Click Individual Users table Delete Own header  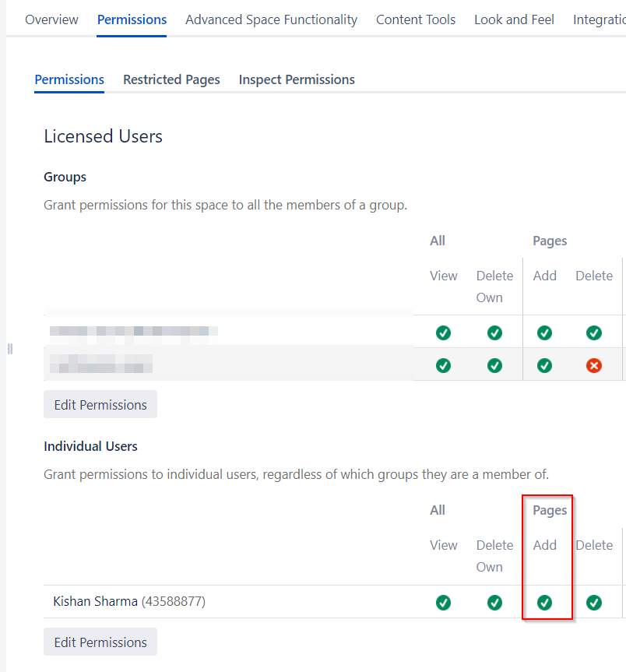(494, 556)
